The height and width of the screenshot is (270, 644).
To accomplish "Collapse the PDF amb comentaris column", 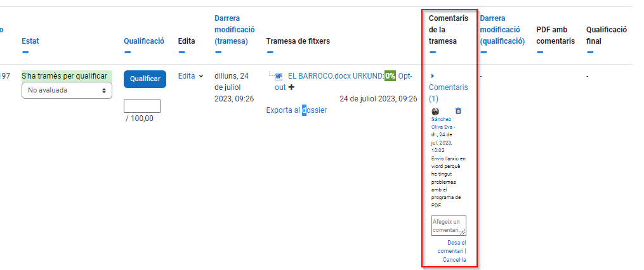I will (539, 53).
